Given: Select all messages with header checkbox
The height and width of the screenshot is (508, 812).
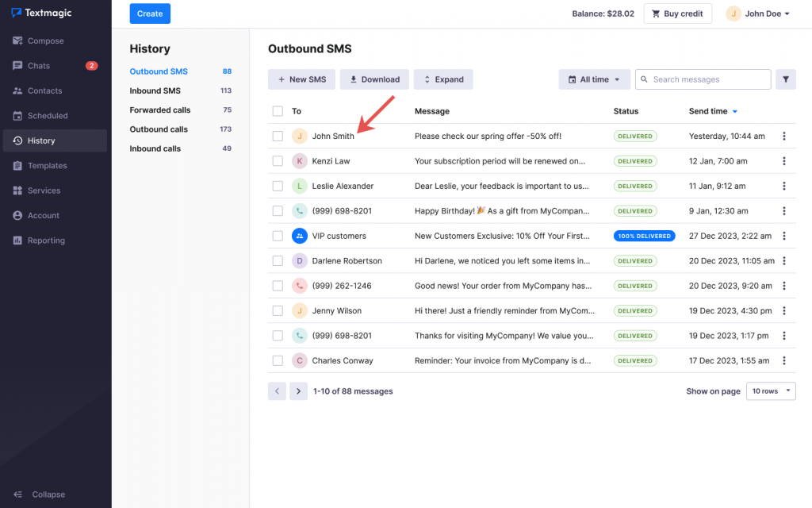Looking at the screenshot, I should click(x=278, y=111).
